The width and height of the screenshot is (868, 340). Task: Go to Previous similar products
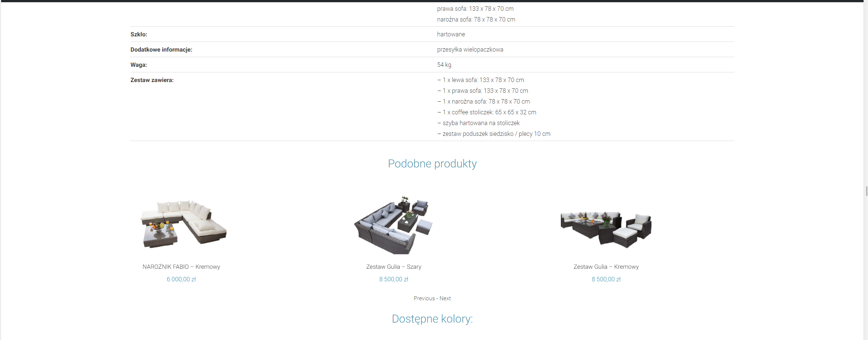(424, 298)
